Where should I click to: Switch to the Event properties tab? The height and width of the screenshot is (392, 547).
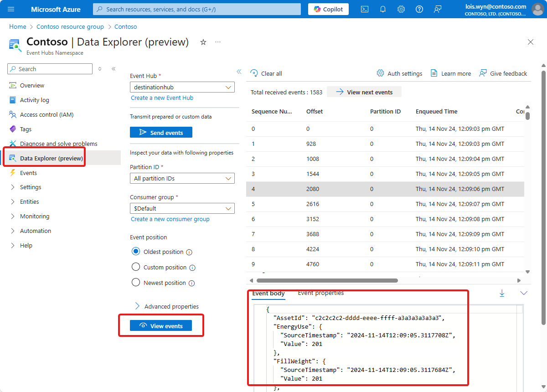click(x=320, y=293)
